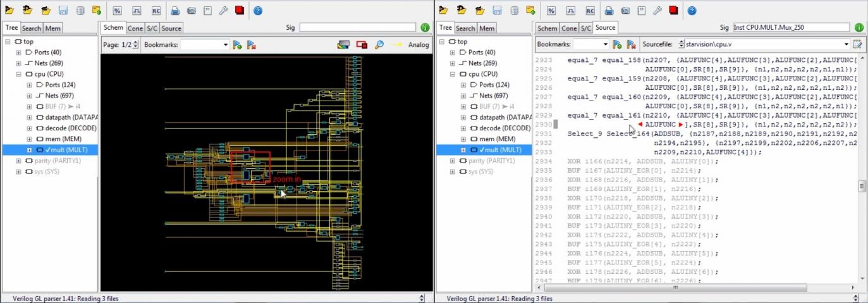Click the red stop icon in right window
868x303 pixels.
click(674, 10)
